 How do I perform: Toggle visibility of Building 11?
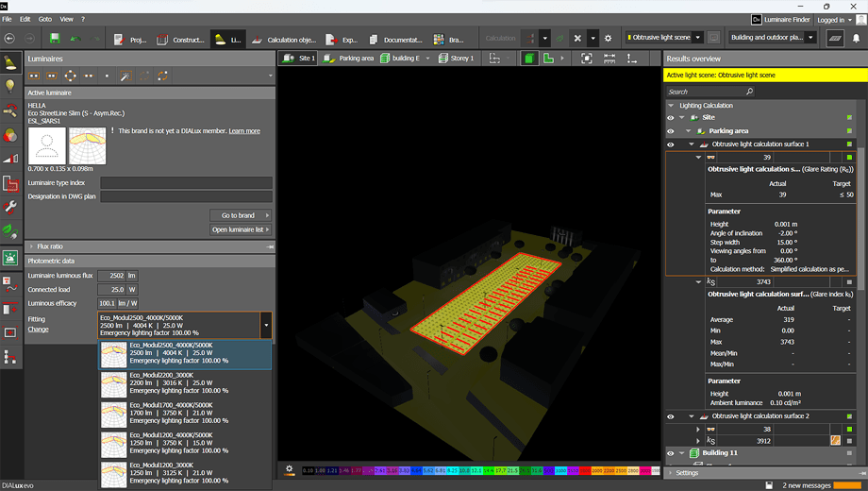click(671, 453)
